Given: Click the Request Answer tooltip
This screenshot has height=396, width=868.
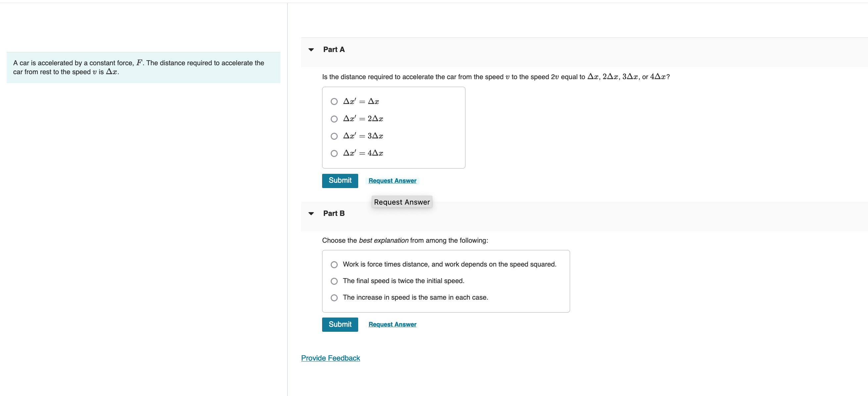Looking at the screenshot, I should (x=402, y=202).
